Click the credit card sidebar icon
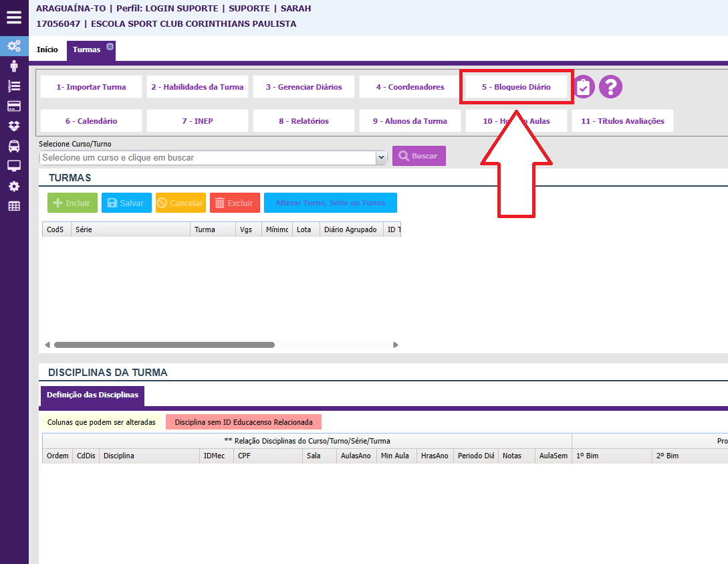Viewport: 728px width, 564px height. [x=14, y=106]
